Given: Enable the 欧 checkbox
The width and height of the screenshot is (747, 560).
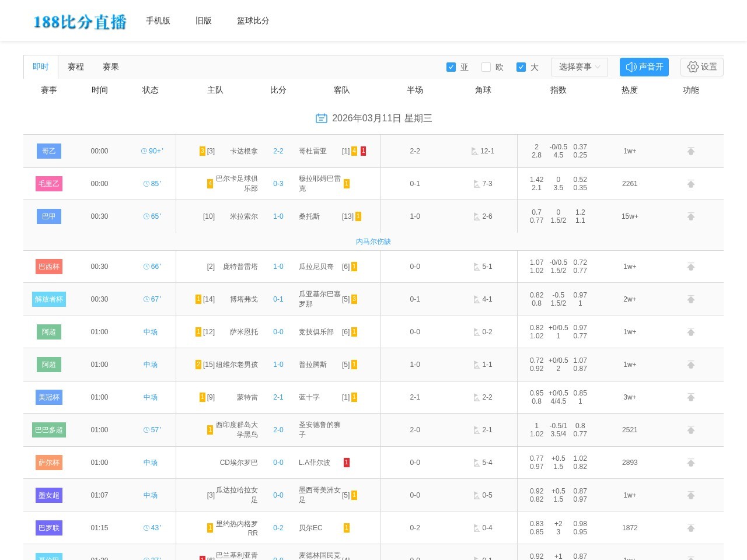Looking at the screenshot, I should click(486, 66).
